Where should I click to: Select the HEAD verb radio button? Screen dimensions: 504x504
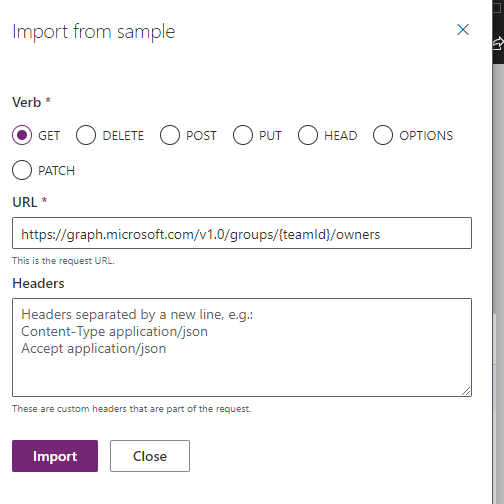(308, 135)
